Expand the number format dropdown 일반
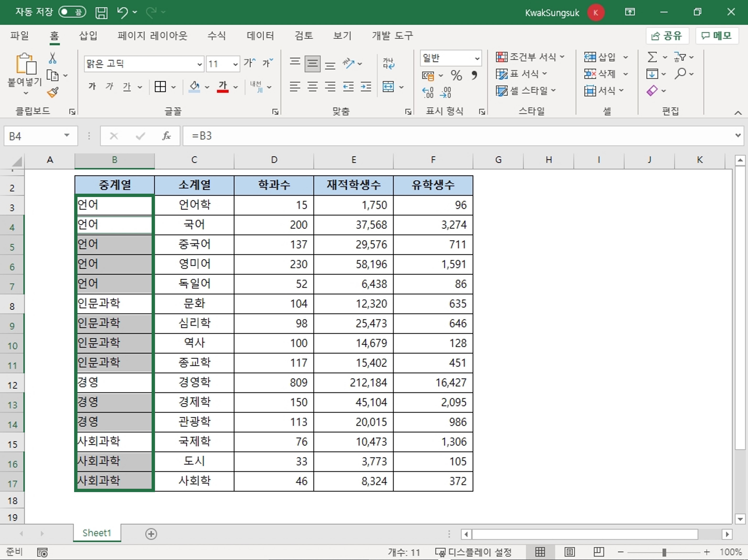The image size is (748, 560). coord(477,58)
